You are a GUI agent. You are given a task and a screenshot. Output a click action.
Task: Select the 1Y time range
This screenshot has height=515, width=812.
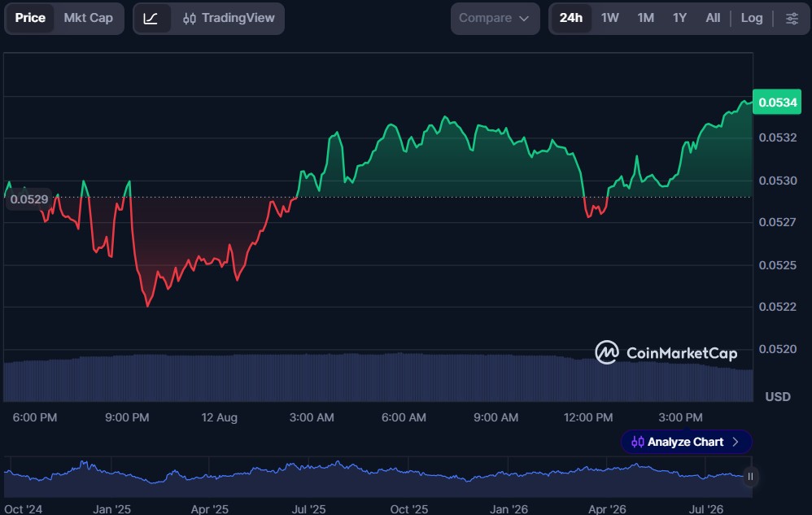(679, 18)
